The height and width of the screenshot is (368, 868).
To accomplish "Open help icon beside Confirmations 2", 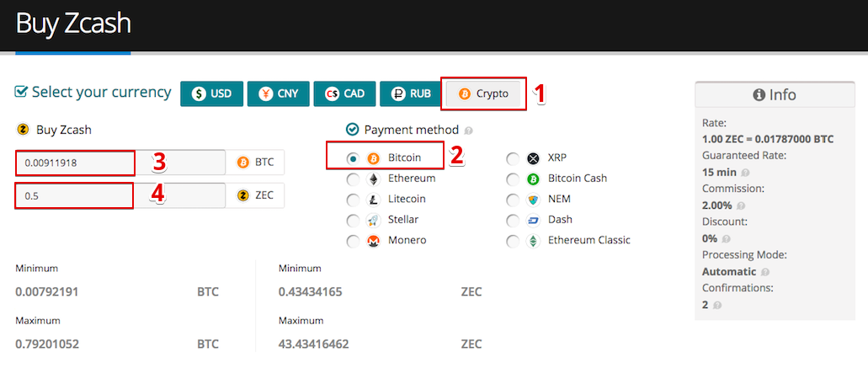I will click(x=717, y=306).
